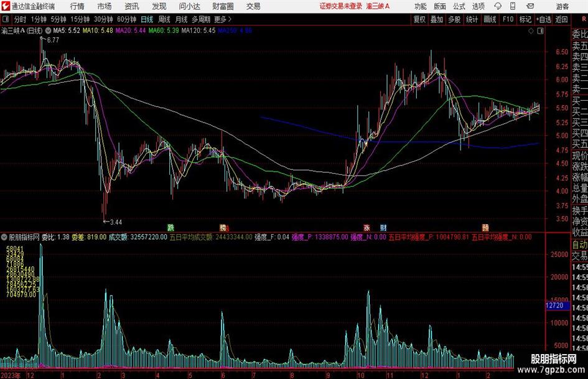Click the 榜 event marker on the chart
588x379 pixels.
pos(223,227)
